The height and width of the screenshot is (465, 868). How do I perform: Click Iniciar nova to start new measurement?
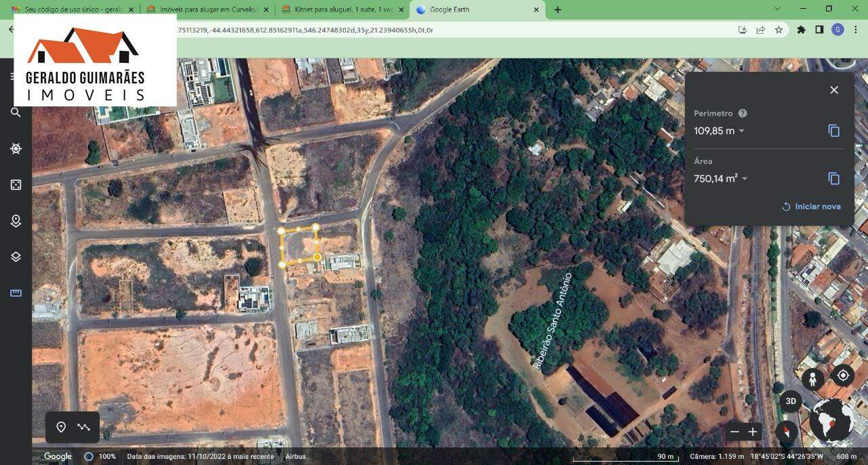click(811, 207)
